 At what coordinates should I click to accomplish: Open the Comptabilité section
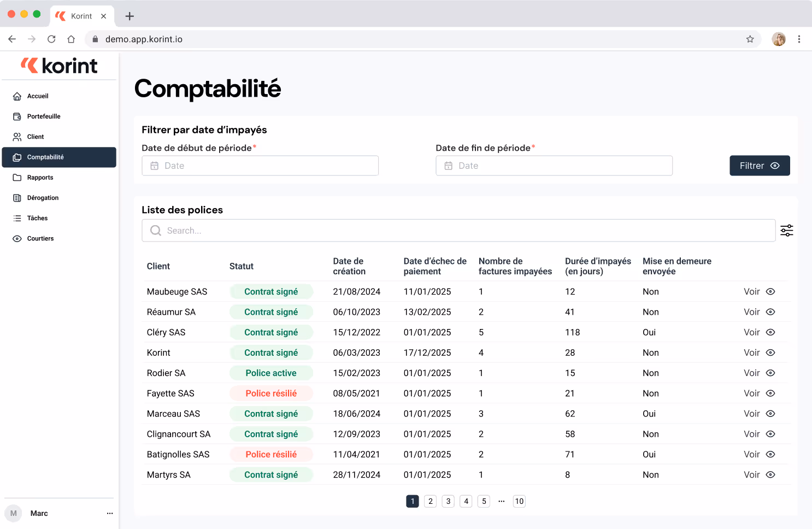click(x=59, y=157)
